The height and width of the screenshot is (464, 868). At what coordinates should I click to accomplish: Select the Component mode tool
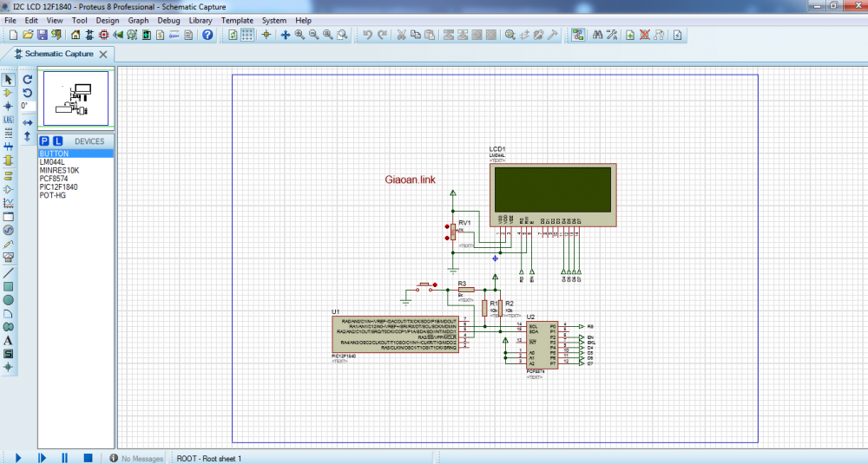[9, 93]
